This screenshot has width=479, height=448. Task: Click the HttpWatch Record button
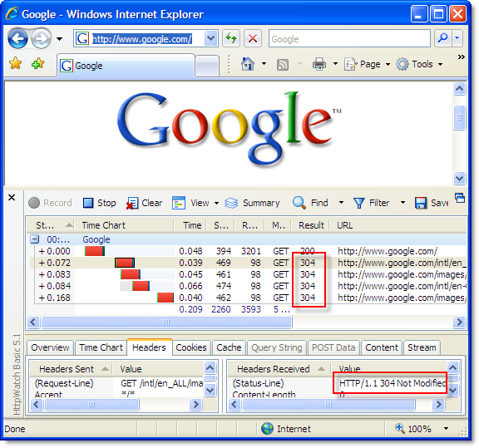point(50,203)
